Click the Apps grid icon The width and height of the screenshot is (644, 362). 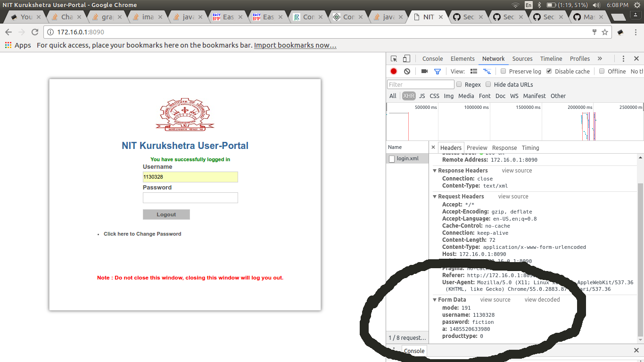8,45
